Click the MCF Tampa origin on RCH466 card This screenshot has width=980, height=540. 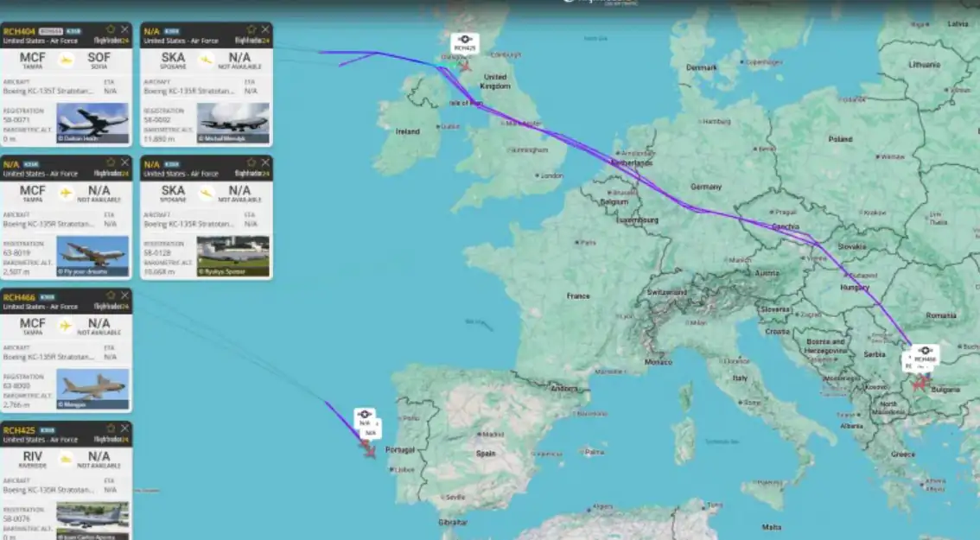[33, 326]
